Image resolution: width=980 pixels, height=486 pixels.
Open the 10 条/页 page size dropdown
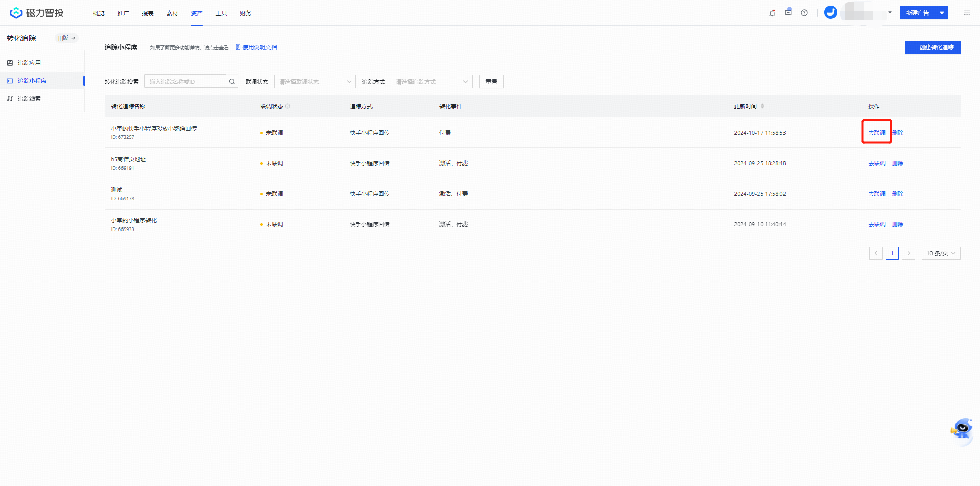[941, 253]
